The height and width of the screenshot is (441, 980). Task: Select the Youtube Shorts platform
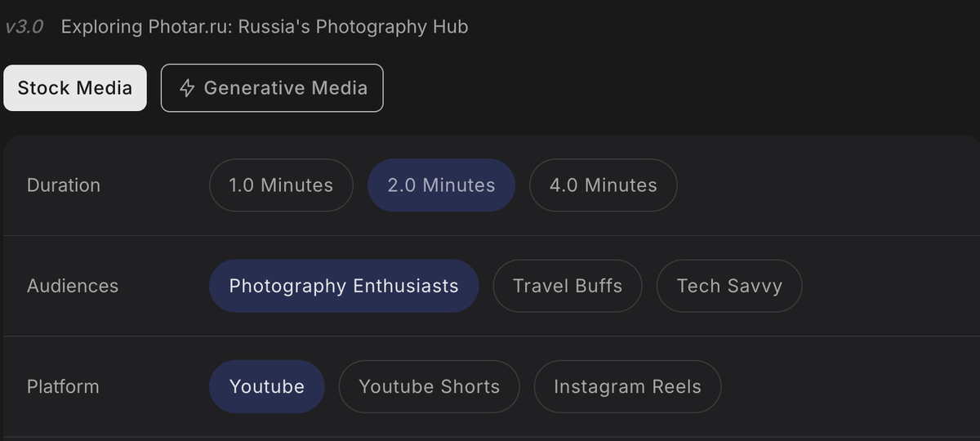(x=429, y=386)
